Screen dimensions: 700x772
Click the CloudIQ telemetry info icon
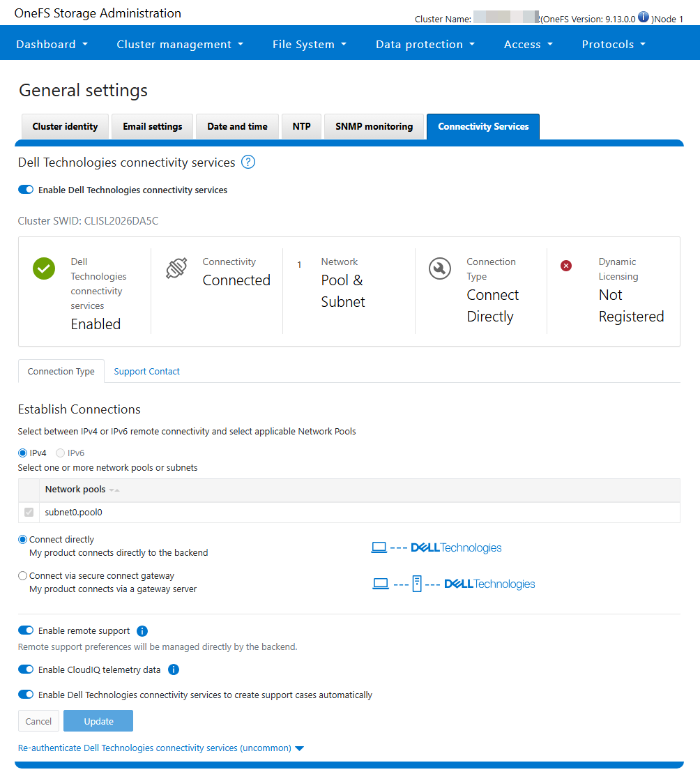point(173,669)
